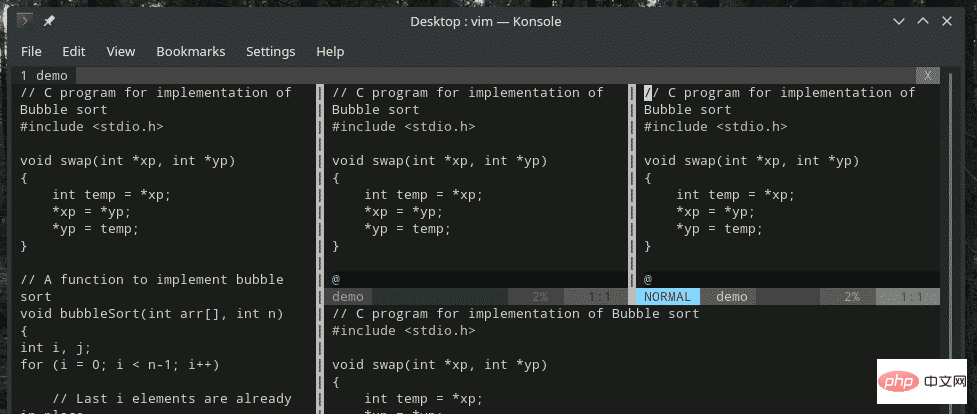977x414 pixels.
Task: Select the '1 demo' vim tab
Action: point(45,76)
